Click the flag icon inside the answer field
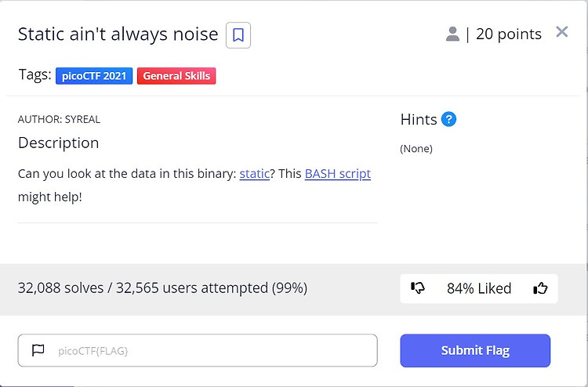This screenshot has width=588, height=387. 38,350
